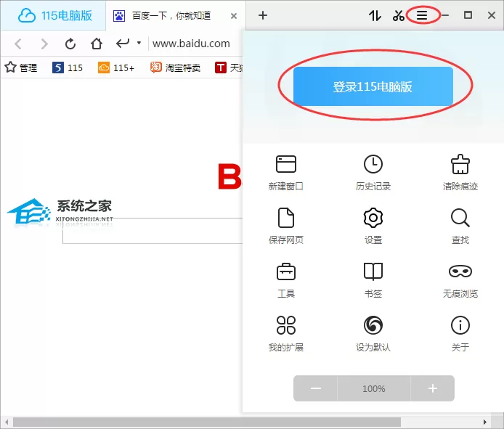
Task: Go to the home page icon
Action: 96,44
